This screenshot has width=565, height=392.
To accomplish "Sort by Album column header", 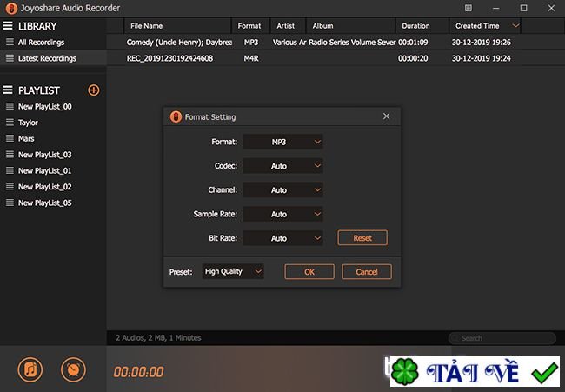I will [x=350, y=25].
